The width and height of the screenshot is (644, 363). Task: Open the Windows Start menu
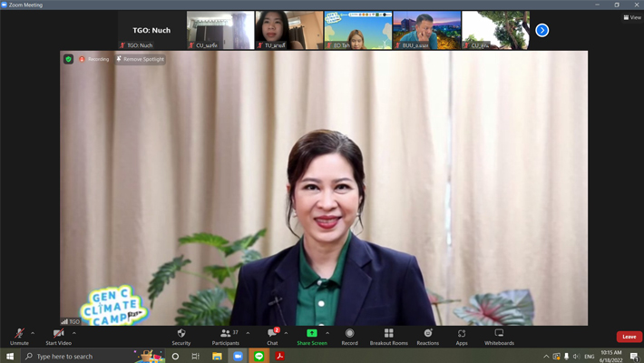click(x=10, y=356)
